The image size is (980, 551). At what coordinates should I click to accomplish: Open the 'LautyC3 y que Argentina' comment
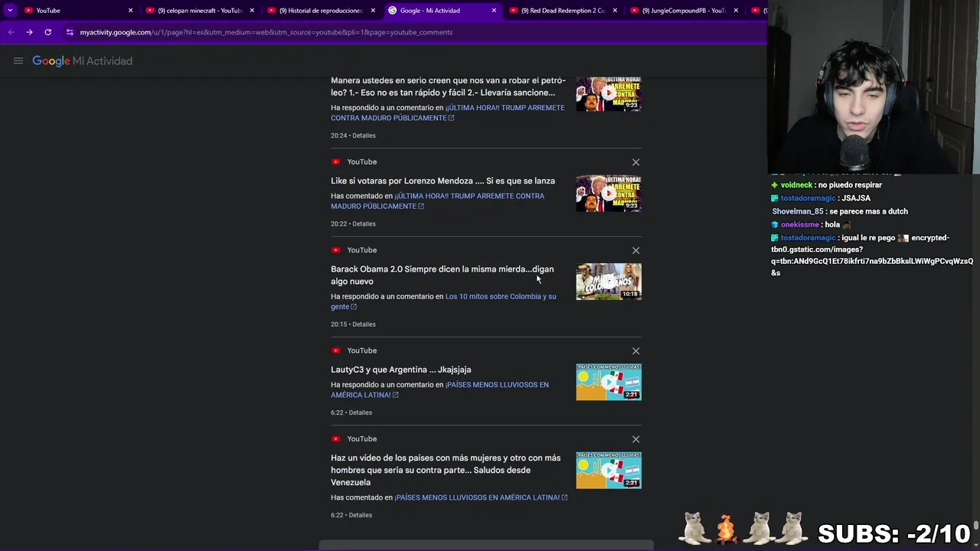[x=400, y=370]
